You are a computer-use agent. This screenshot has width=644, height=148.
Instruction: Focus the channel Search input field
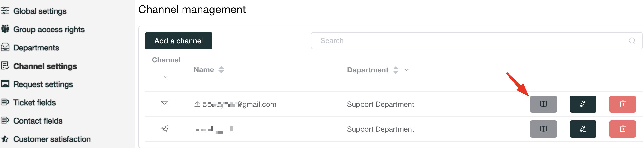477,41
